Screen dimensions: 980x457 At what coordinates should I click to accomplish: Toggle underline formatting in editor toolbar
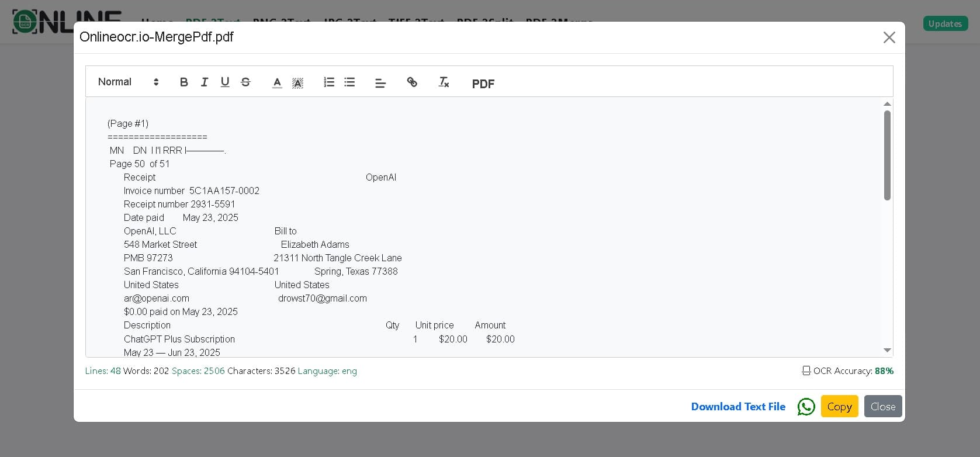pos(225,82)
